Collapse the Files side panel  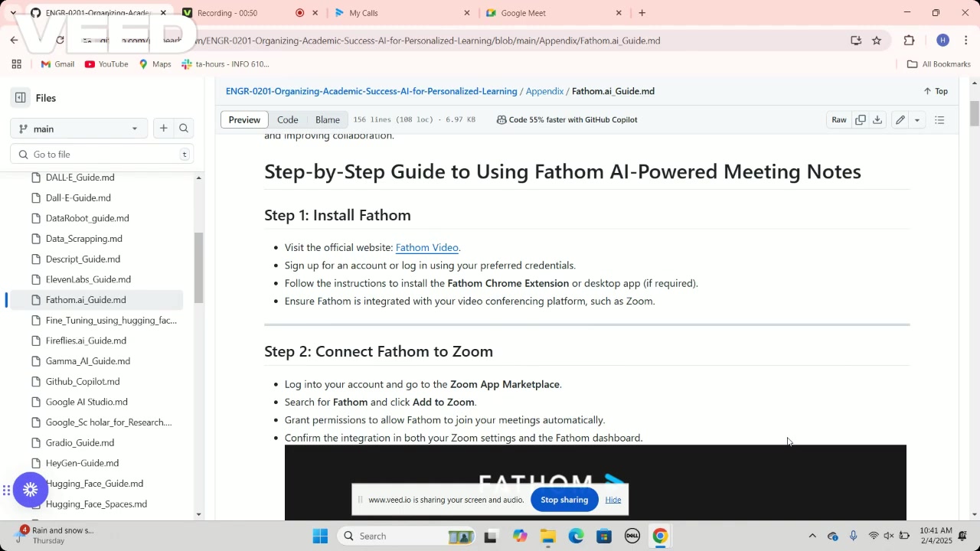[20, 98]
